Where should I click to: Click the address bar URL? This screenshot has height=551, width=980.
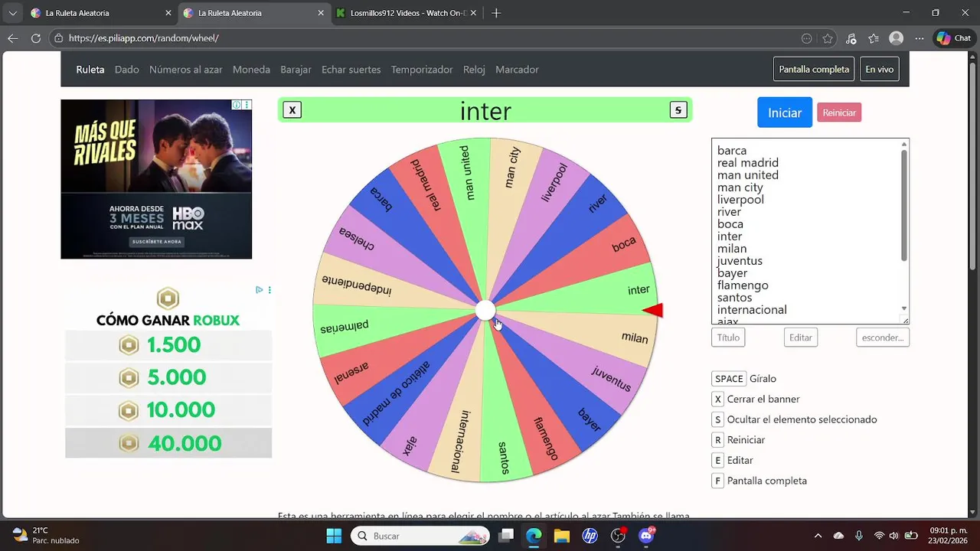click(x=143, y=38)
